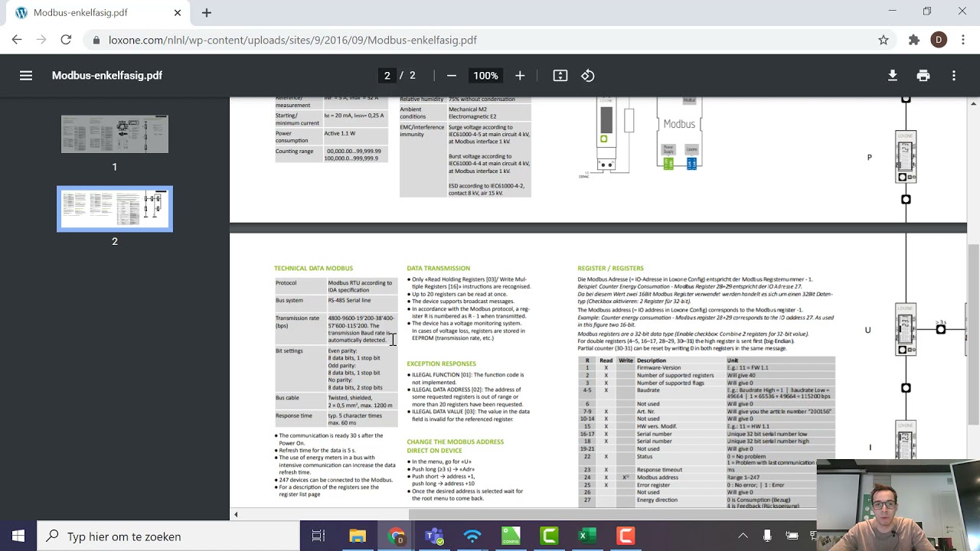Close the Modbus-enkelfasig.pdf tab
980x551 pixels.
point(178,12)
